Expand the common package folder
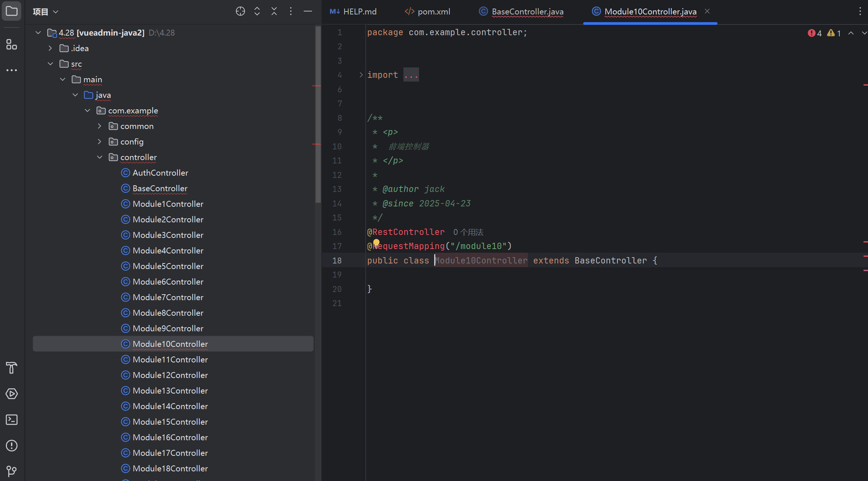The width and height of the screenshot is (868, 481). coord(100,126)
